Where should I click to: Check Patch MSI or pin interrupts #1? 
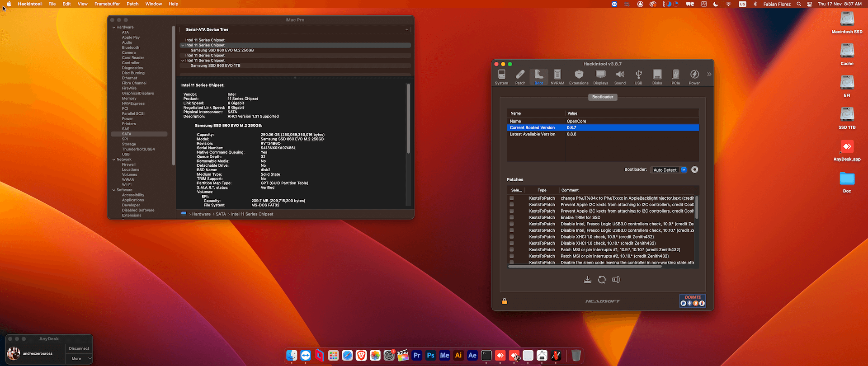point(512,249)
